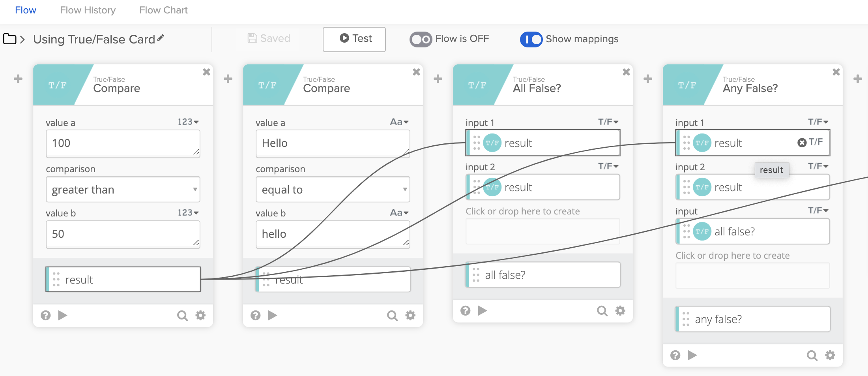Toggle the Flow is OFF switch
This screenshot has height=376, width=868.
coord(421,39)
